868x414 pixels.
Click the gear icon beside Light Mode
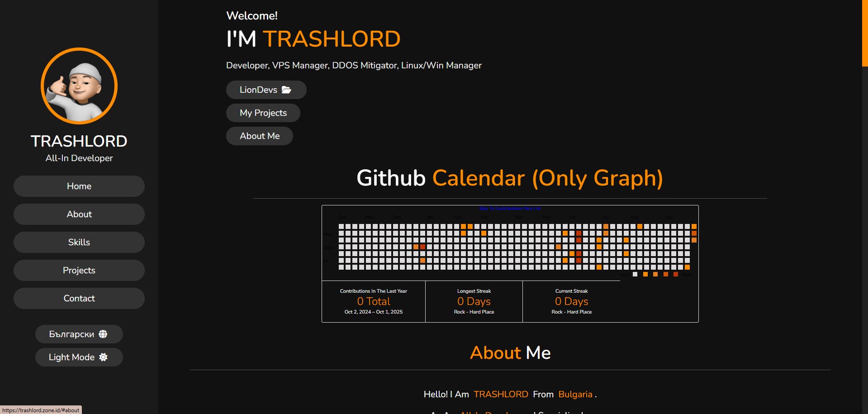pos(104,357)
